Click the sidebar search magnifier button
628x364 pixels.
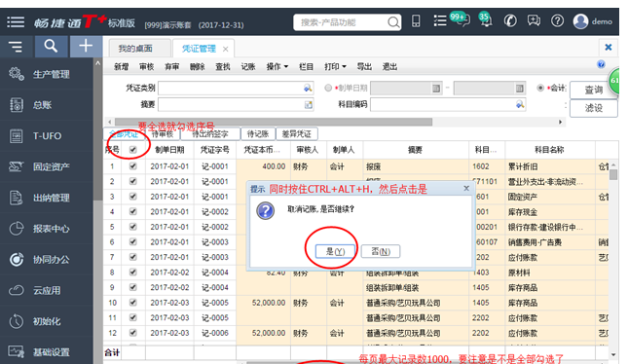tap(51, 46)
